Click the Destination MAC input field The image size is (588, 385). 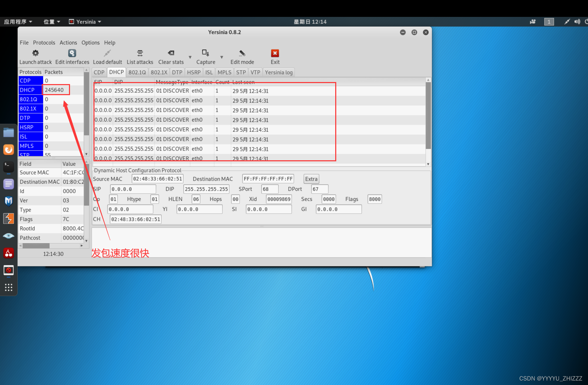pos(268,179)
